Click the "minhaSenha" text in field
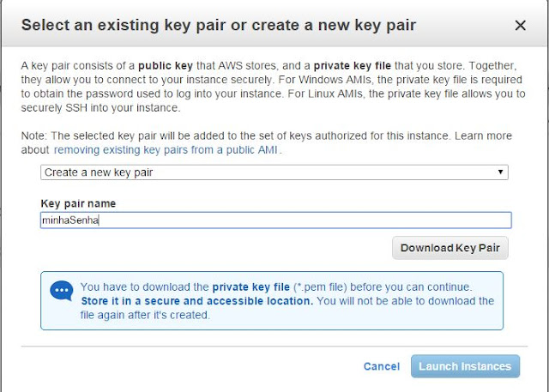Screen dimensions: 549x392 [69, 220]
